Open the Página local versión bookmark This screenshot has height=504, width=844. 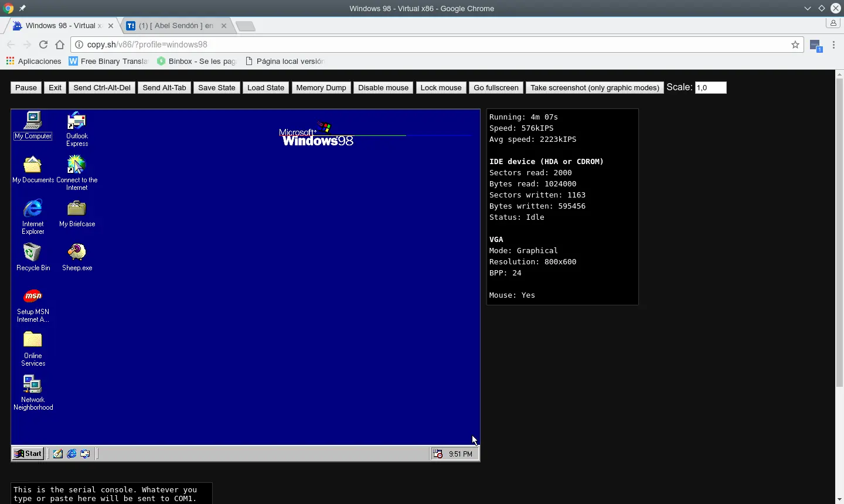284,61
